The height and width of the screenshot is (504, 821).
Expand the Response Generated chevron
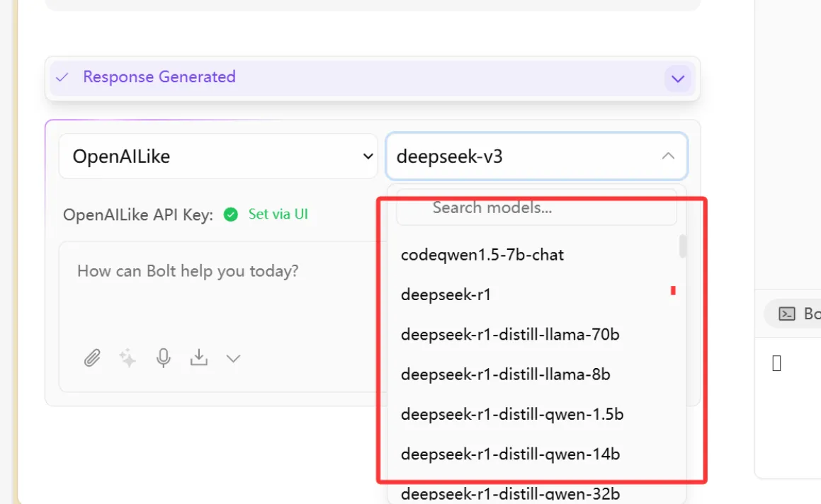678,78
